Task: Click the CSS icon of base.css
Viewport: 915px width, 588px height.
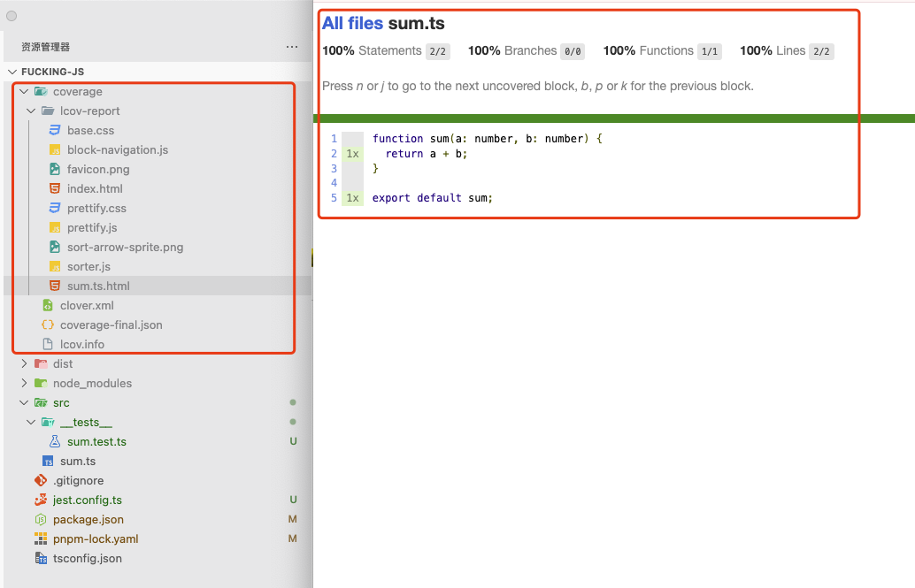Action: [x=55, y=130]
